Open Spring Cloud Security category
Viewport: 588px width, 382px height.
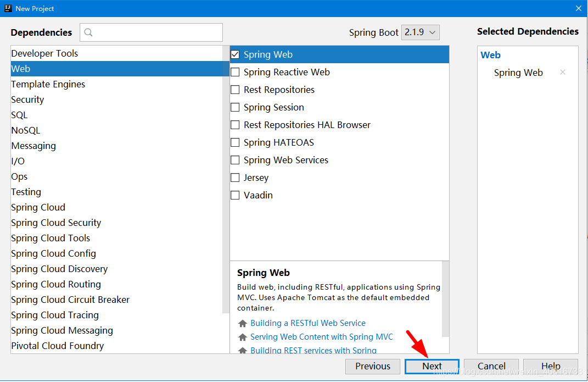[116, 223]
